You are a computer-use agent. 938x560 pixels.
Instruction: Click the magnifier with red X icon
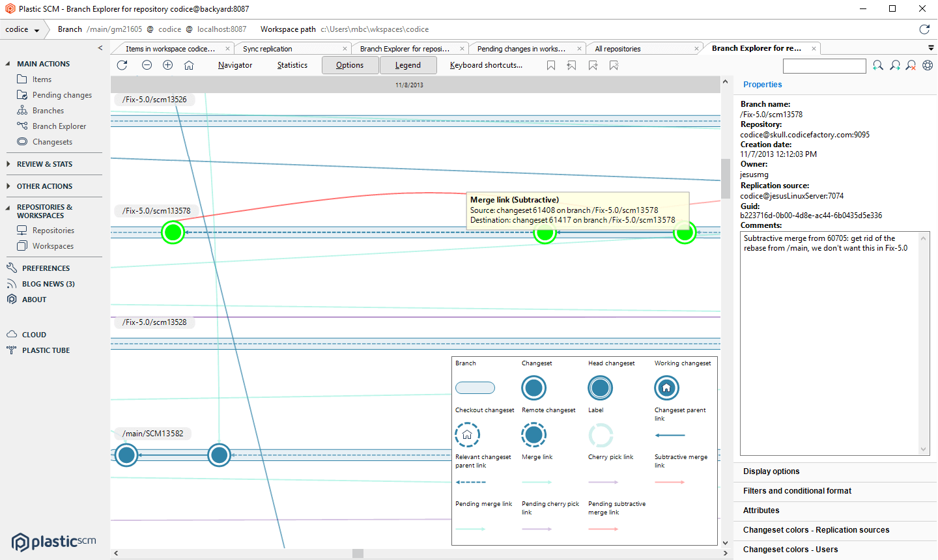tap(911, 65)
